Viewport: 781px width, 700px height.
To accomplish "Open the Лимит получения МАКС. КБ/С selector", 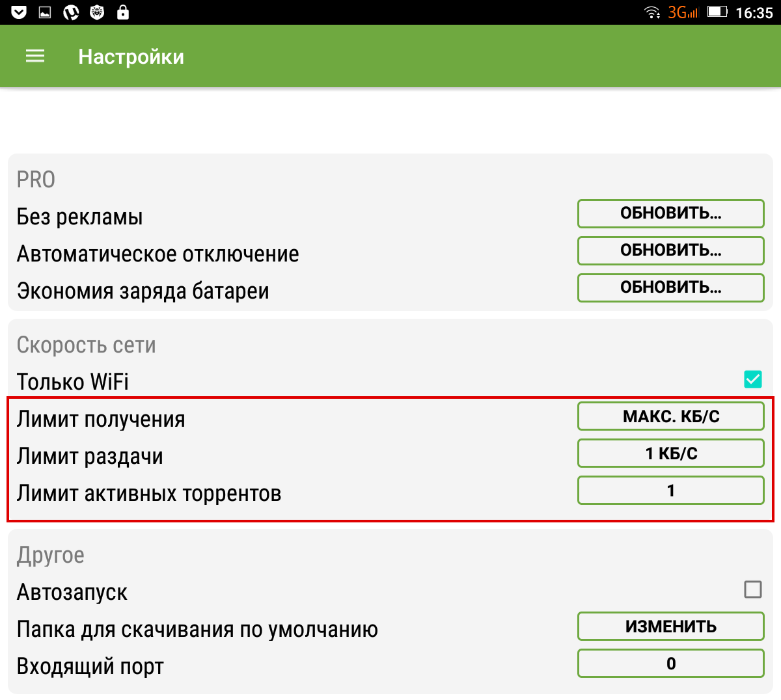I will click(x=670, y=416).
